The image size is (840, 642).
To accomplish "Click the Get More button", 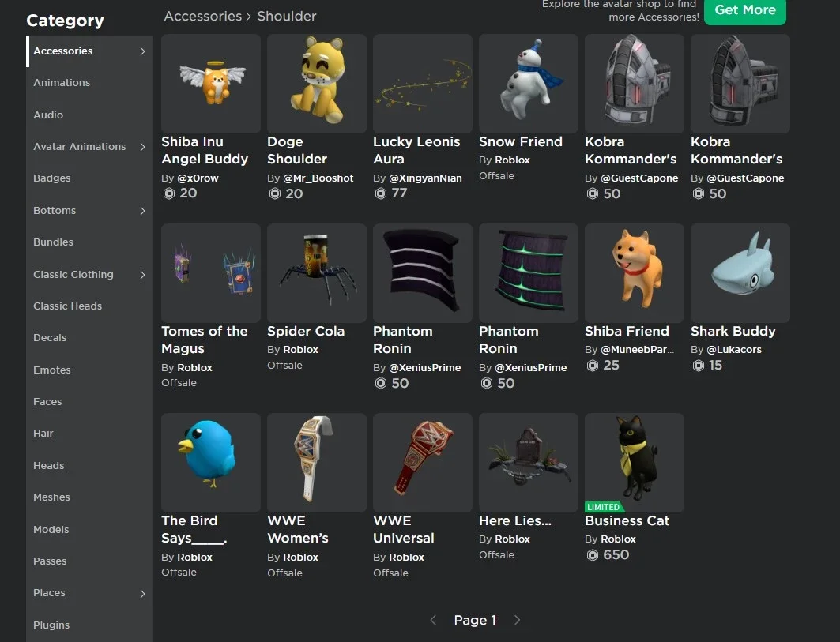I will pyautogui.click(x=744, y=11).
